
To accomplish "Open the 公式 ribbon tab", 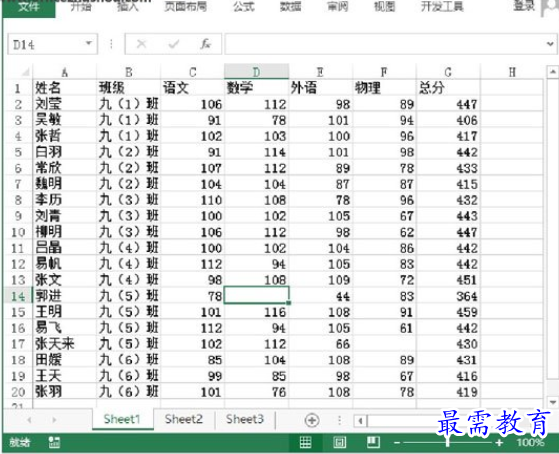I will point(244,6).
